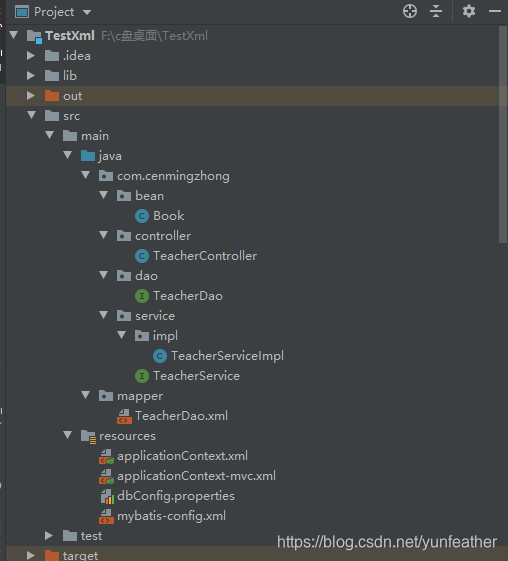508x561 pixels.
Task: Click the blue java source folder icon
Action: click(88, 156)
